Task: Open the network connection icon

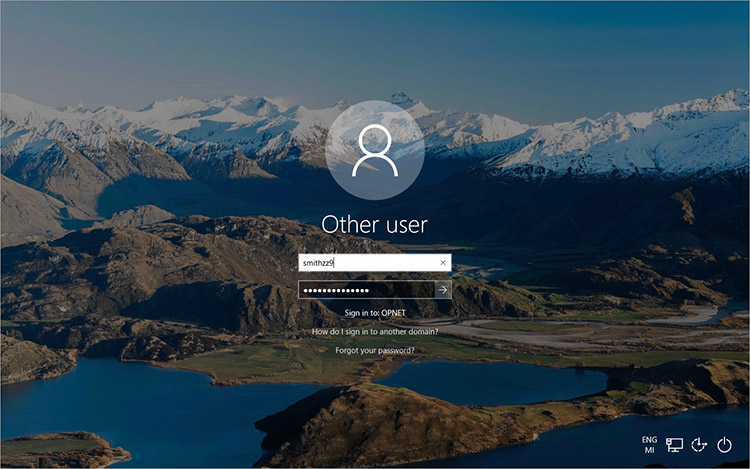Action: pyautogui.click(x=674, y=445)
